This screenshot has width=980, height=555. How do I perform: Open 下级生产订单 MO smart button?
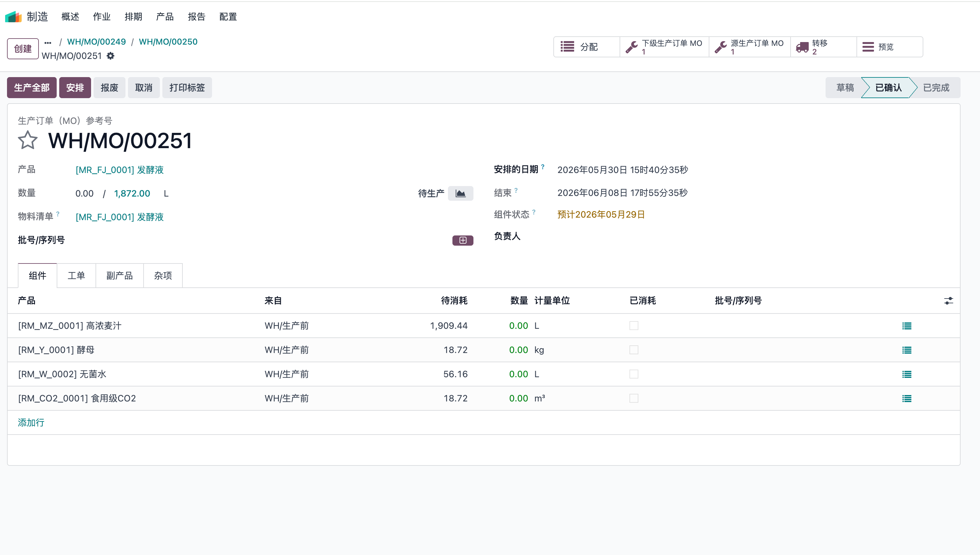click(x=664, y=47)
